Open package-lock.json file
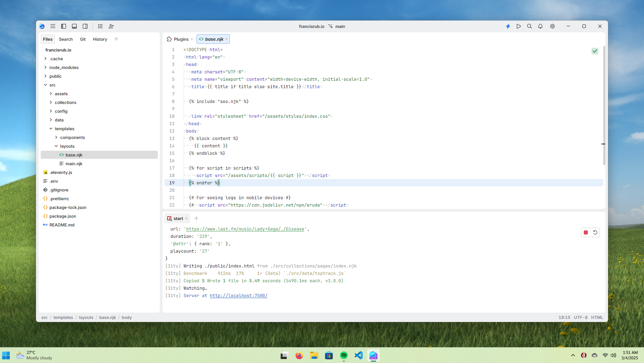The height and width of the screenshot is (363, 644). pos(99,207)
